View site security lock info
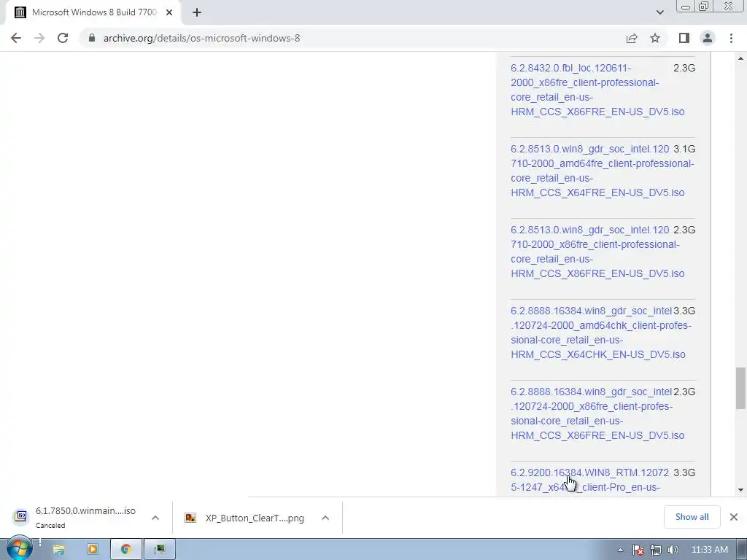This screenshot has height=560, width=747. (x=92, y=38)
